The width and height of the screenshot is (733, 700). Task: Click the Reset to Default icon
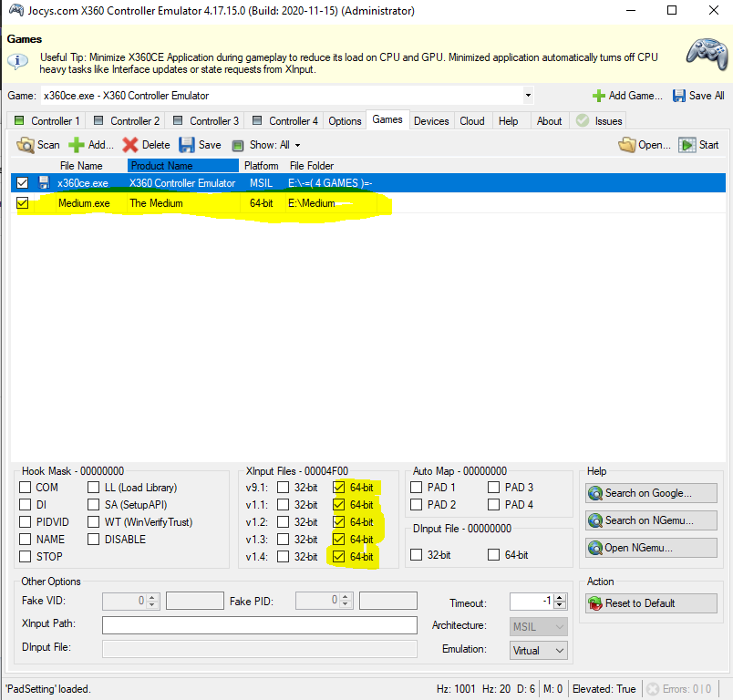pyautogui.click(x=595, y=603)
